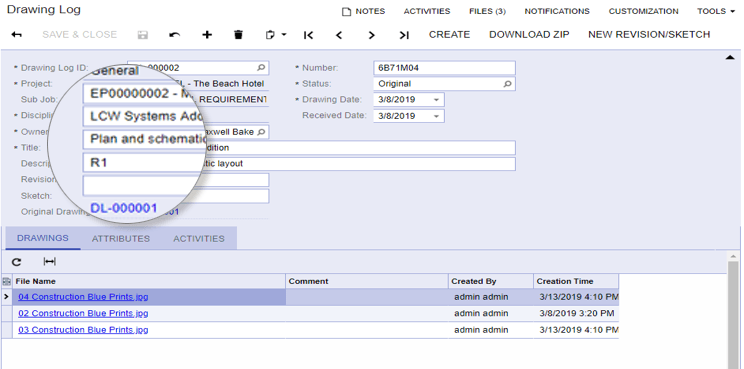The image size is (744, 369).
Task: Go to next record arrow
Action: point(372,35)
